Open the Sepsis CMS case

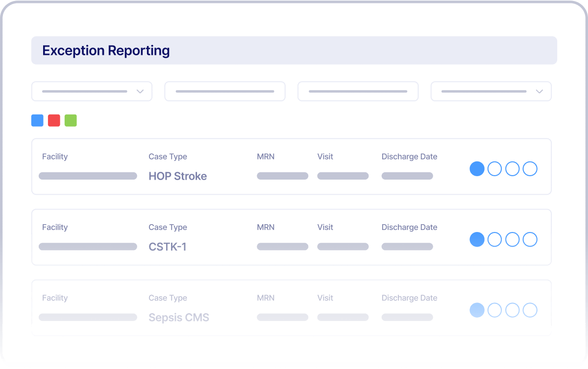(179, 317)
